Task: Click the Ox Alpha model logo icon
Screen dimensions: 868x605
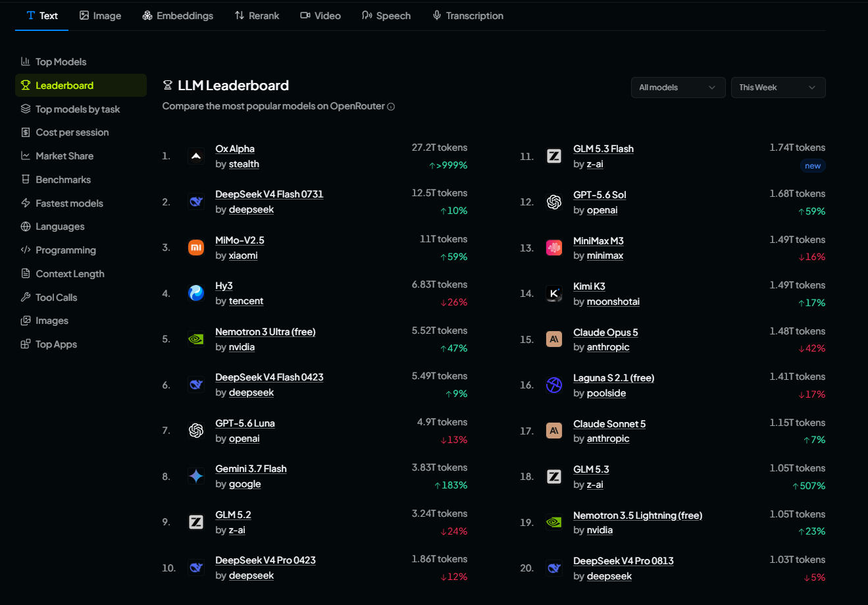Action: [x=196, y=156]
